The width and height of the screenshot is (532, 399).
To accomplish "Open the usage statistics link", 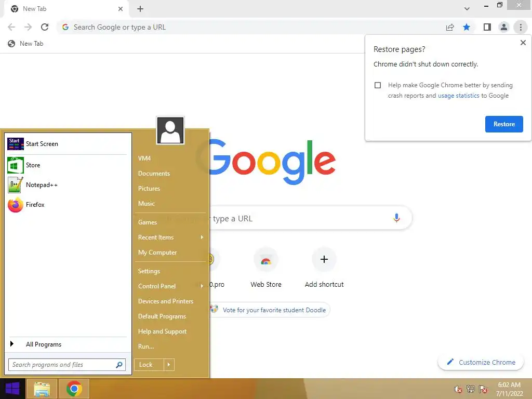I will [x=458, y=96].
